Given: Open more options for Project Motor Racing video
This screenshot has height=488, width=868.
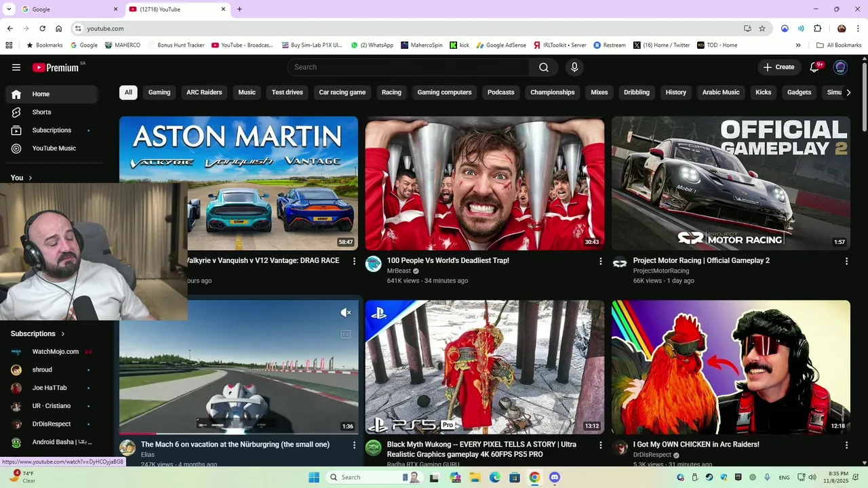Looking at the screenshot, I should pos(846,261).
